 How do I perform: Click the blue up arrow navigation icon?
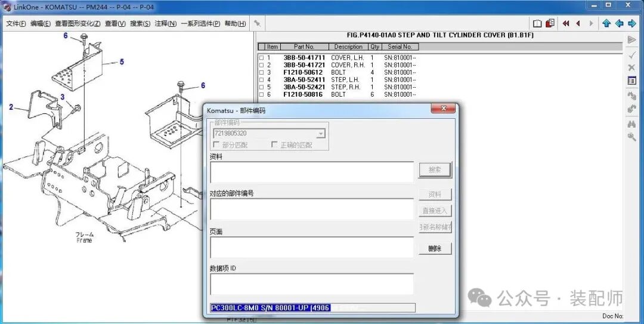pos(606,23)
